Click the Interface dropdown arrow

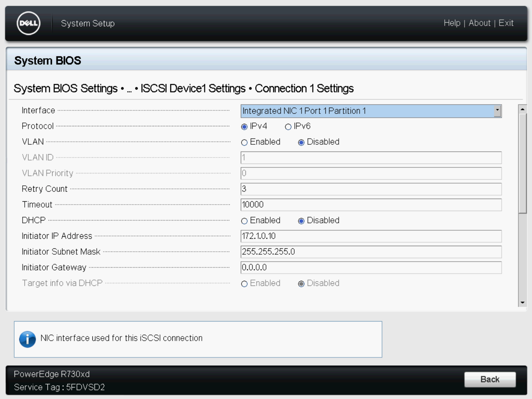(497, 111)
